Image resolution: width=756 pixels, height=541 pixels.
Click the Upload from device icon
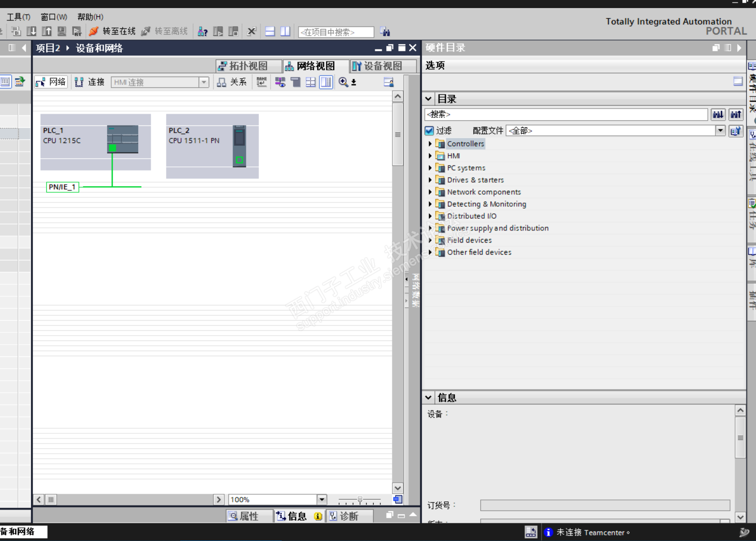point(47,31)
